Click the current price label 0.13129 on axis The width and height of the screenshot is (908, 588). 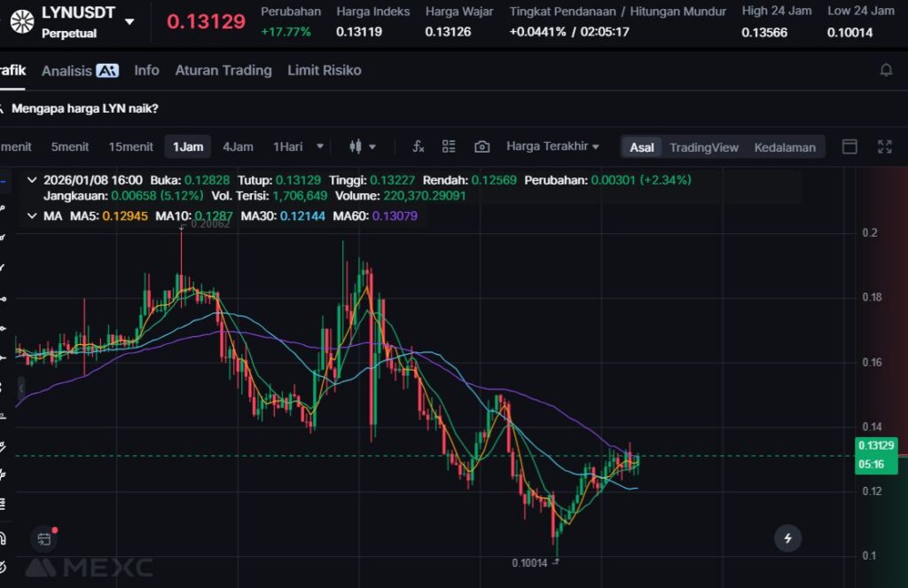click(x=876, y=446)
